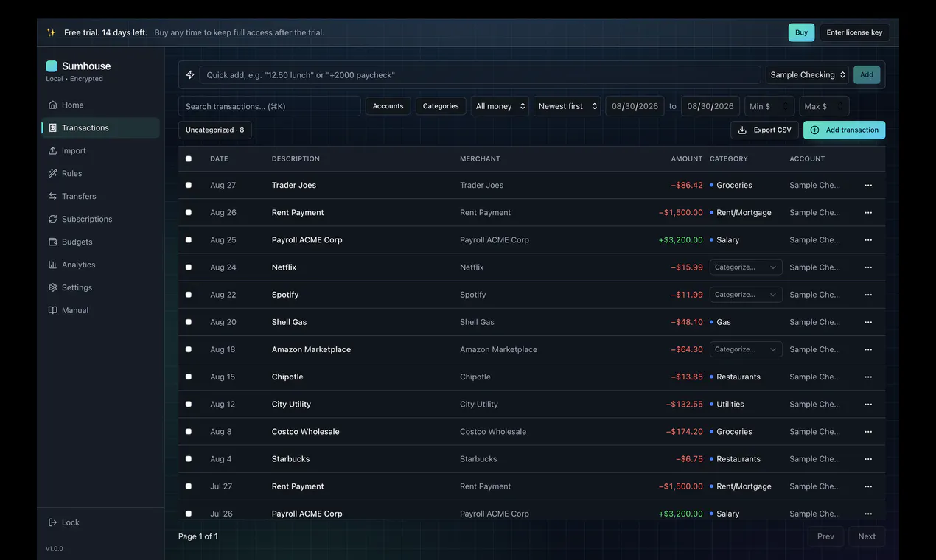Screen dimensions: 936x560
Task: Open the Manual book icon
Action: [x=52, y=310]
